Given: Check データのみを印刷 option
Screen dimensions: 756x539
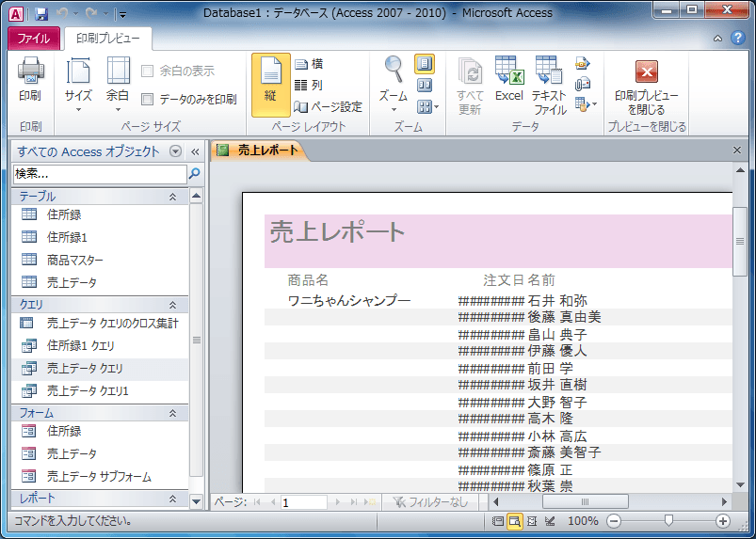Looking at the screenshot, I should coord(147,99).
